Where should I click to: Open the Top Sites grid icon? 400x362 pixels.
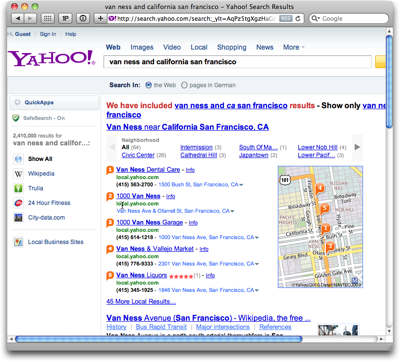coord(48,19)
